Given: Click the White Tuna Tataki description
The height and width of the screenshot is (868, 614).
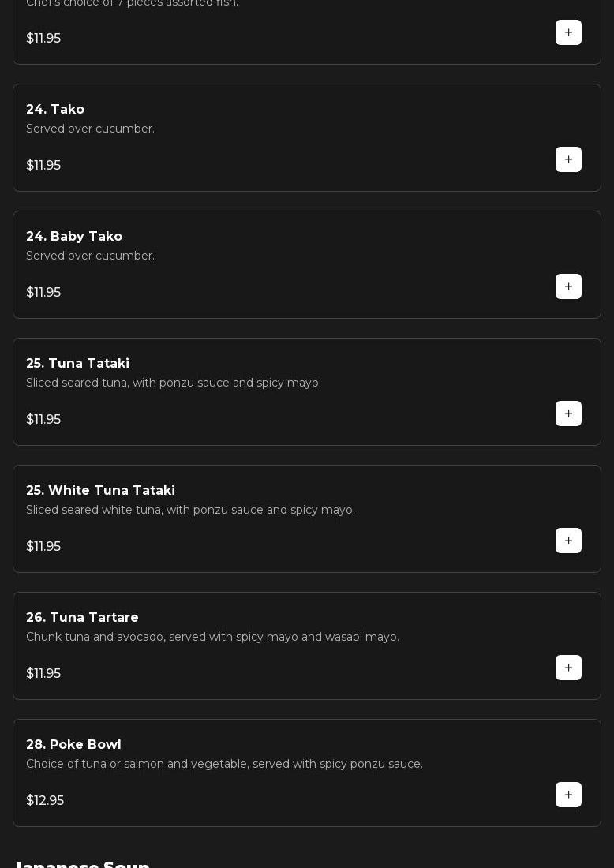Looking at the screenshot, I should click(190, 510).
